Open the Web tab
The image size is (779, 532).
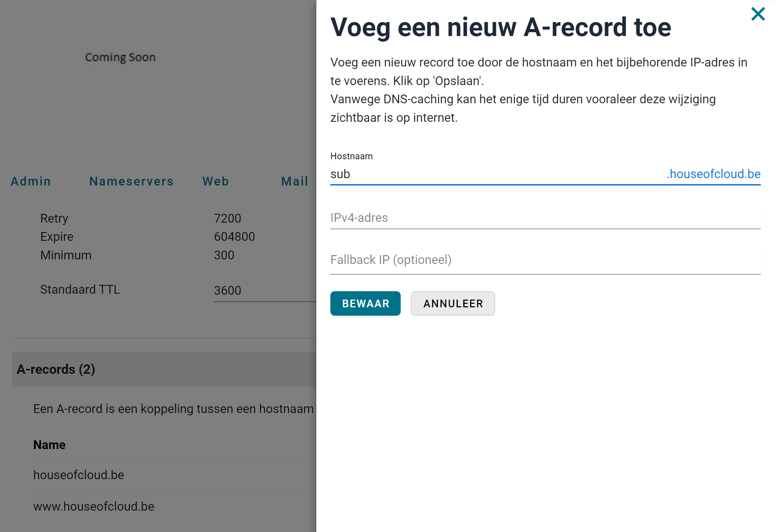point(216,181)
